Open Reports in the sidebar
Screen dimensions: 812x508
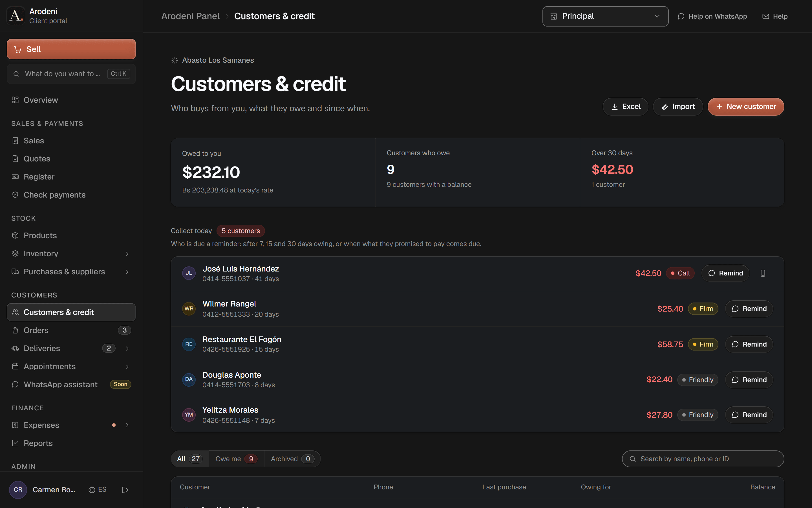(71, 443)
